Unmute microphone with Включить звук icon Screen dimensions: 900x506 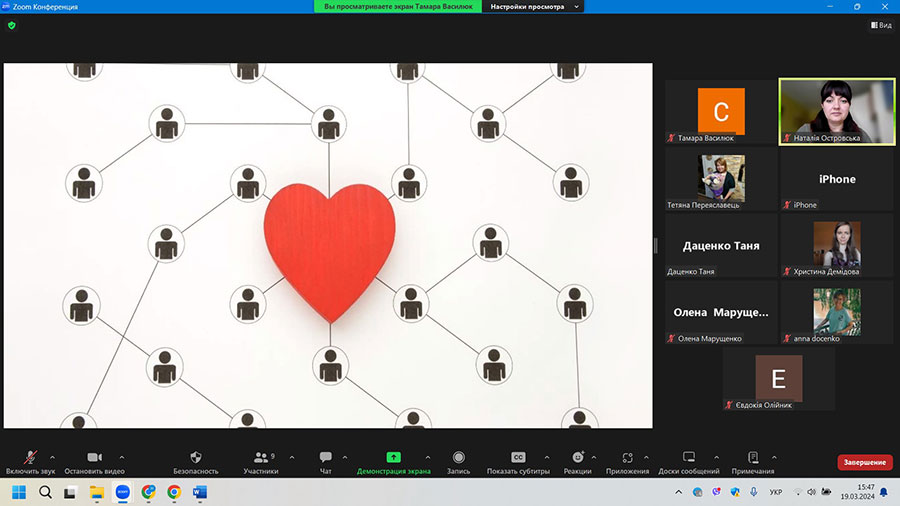[x=29, y=458]
